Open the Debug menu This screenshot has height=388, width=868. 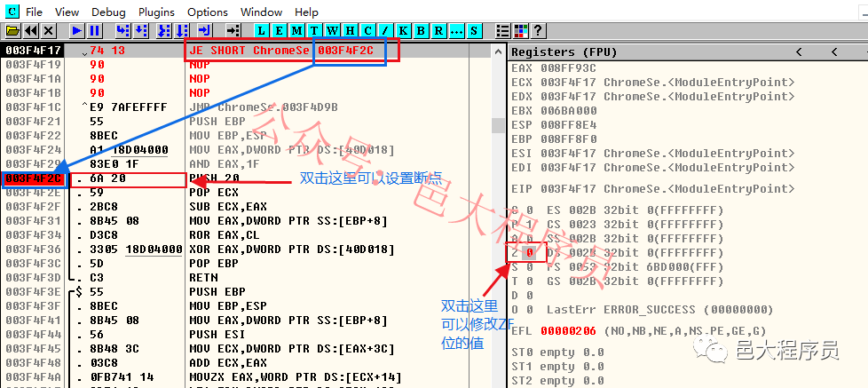tap(108, 12)
